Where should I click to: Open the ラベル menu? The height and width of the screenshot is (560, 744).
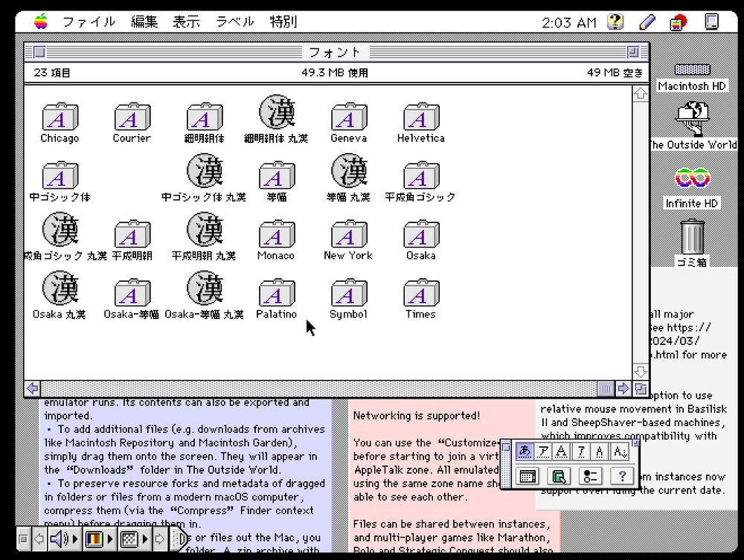click(235, 22)
